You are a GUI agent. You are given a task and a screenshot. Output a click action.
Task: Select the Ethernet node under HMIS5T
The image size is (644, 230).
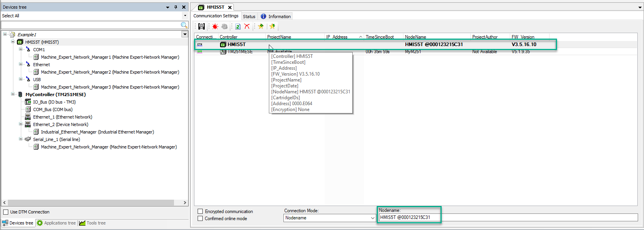point(41,65)
